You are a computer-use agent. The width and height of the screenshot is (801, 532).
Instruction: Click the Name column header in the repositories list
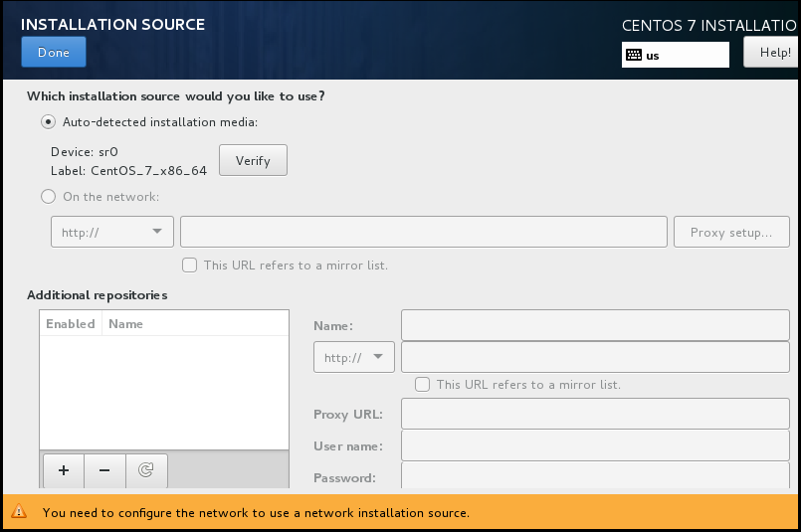pyautogui.click(x=126, y=323)
